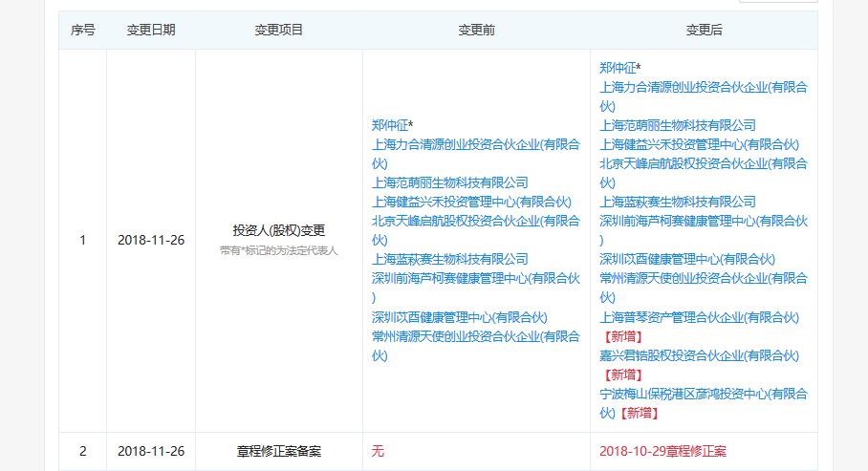This screenshot has height=471, width=868.
Task: Click the 【新增】 tag under 上海普琴资产管理
Action: 623,336
